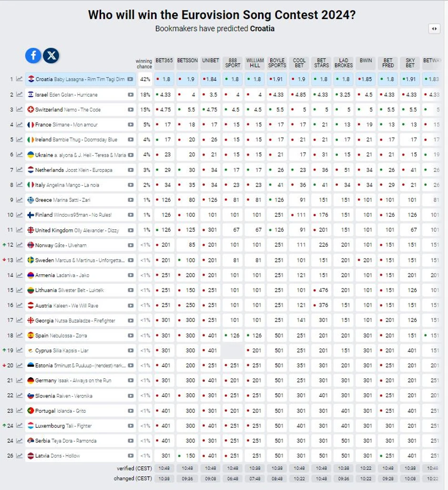This screenshot has height=490, width=448.
Task: Click the BWIN bookmaker header
Action: [366, 61]
